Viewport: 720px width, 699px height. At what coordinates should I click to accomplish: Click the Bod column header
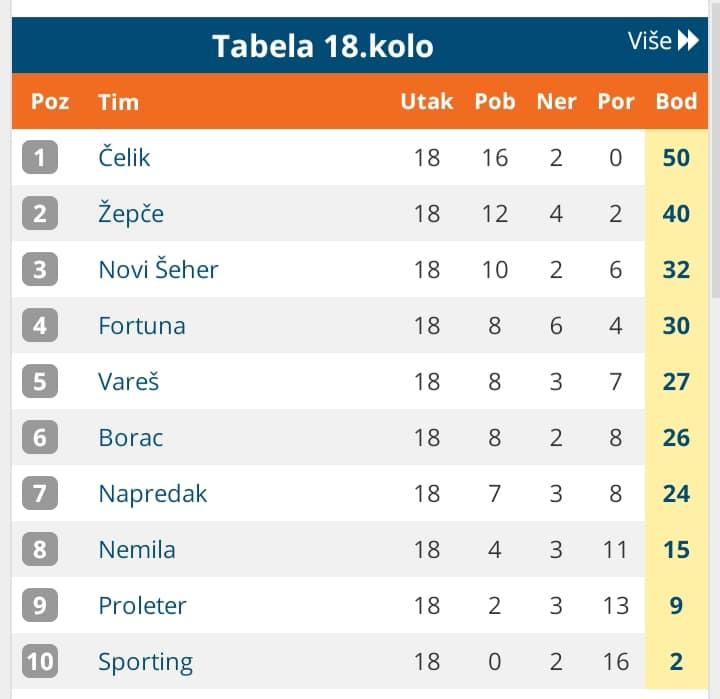pyautogui.click(x=676, y=101)
